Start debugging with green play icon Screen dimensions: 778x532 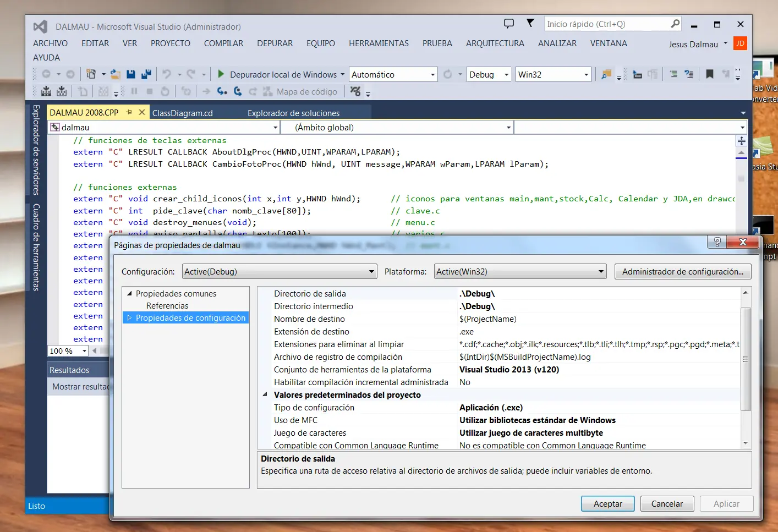coord(221,74)
